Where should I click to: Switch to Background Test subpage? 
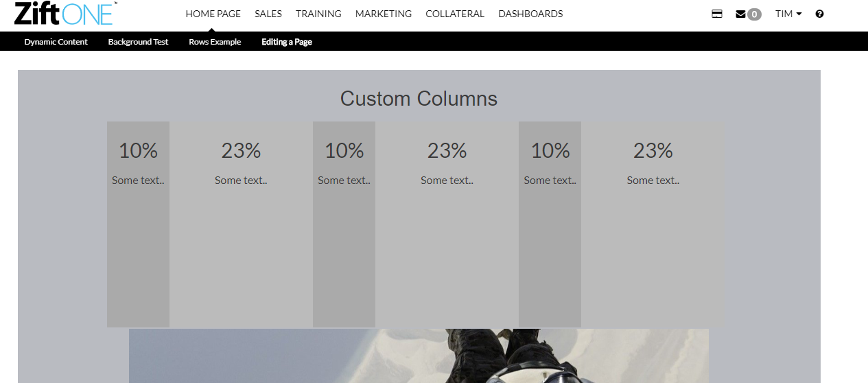click(138, 42)
